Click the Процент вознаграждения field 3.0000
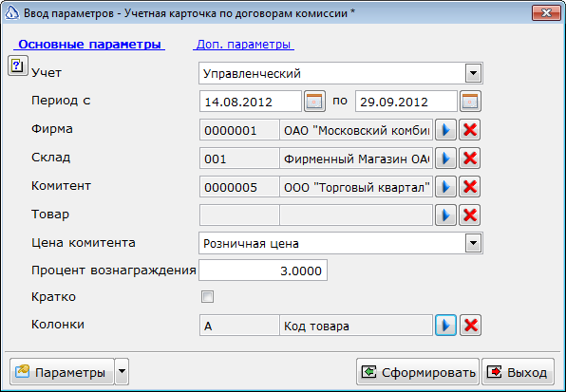 263,271
